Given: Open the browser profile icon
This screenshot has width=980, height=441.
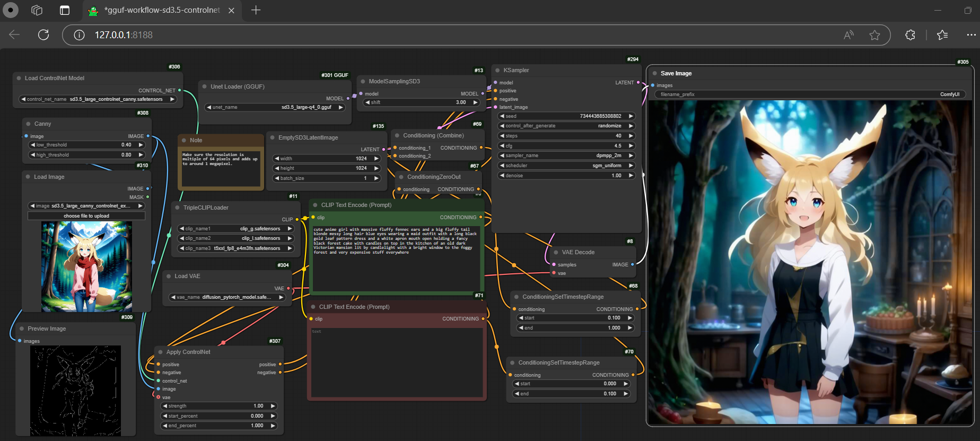Looking at the screenshot, I should click(10, 10).
